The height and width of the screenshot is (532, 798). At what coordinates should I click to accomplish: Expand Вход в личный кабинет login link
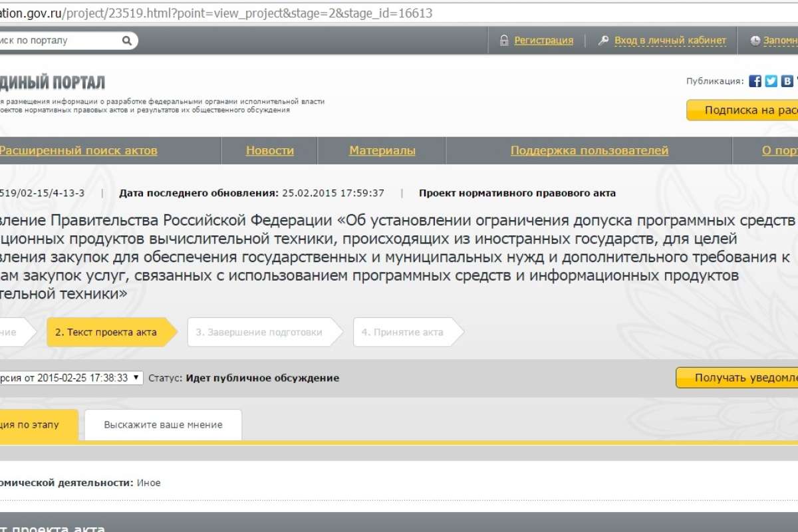tap(670, 41)
